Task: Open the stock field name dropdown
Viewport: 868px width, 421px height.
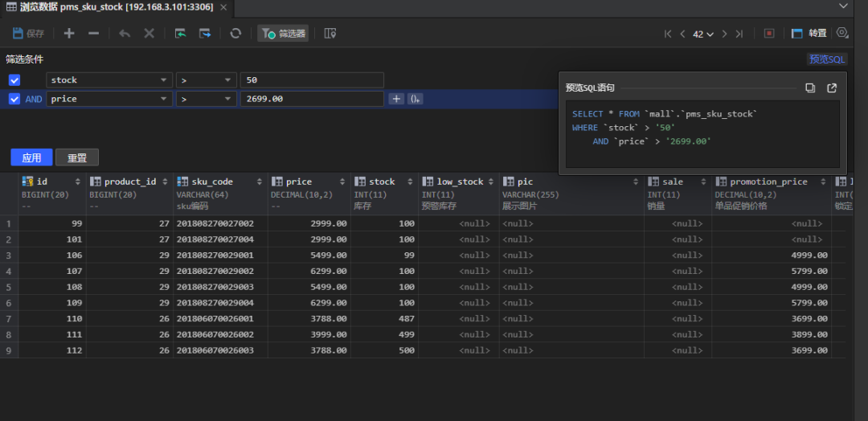Action: coord(164,80)
